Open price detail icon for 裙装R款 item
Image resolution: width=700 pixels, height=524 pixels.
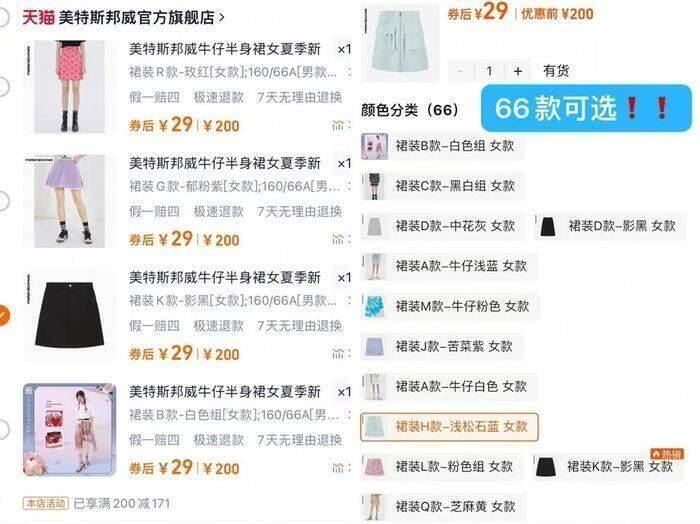(x=338, y=126)
